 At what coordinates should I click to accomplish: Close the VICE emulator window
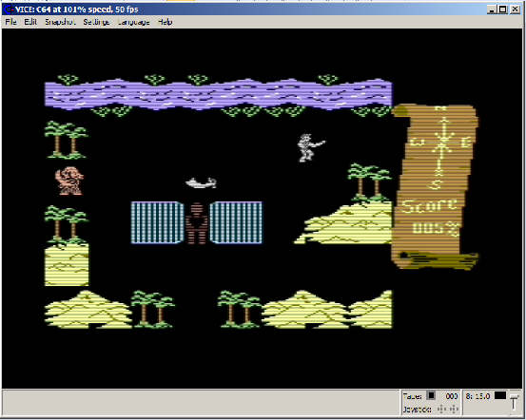point(515,10)
